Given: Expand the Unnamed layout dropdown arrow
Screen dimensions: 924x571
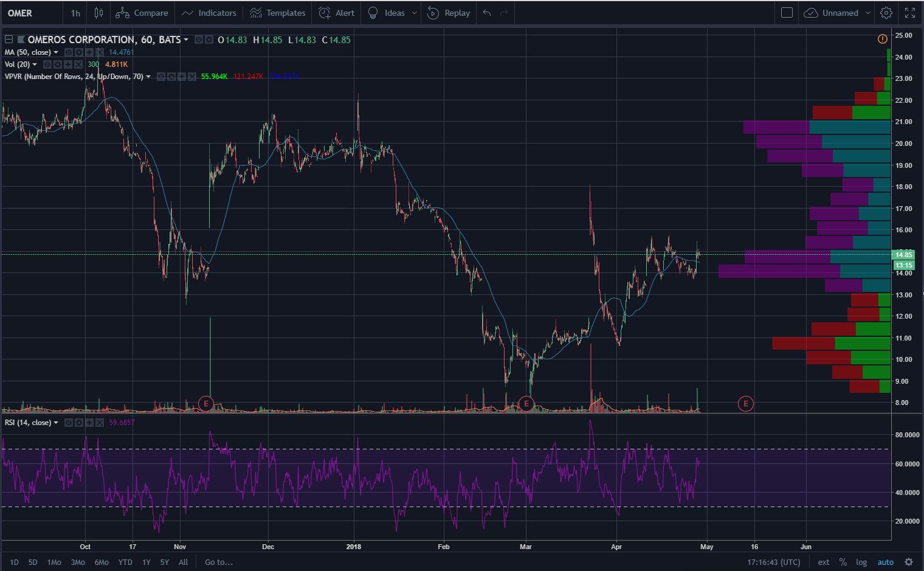Looking at the screenshot, I should point(868,13).
